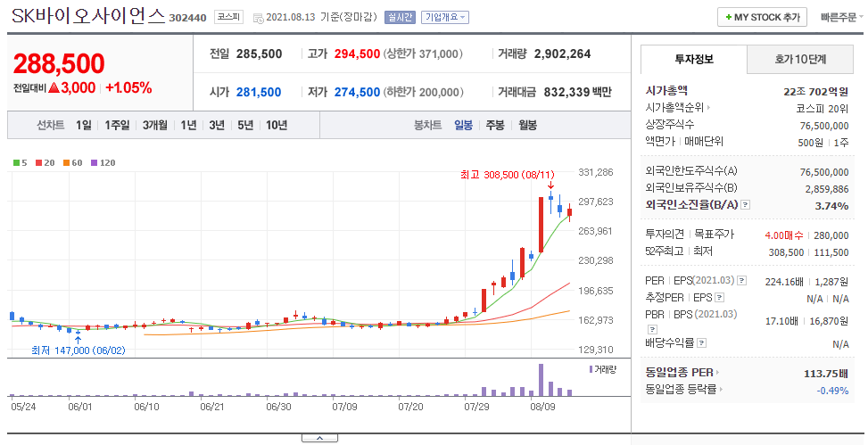Image resolution: width=868 pixels, height=445 pixels.
Task: Click the 거래량 value 2,902,264
Action: (562, 54)
